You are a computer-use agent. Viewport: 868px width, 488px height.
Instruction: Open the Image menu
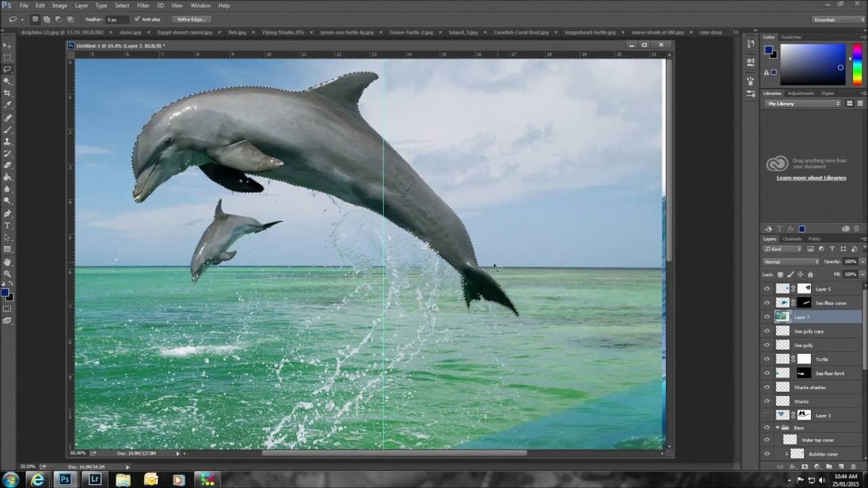(x=60, y=5)
